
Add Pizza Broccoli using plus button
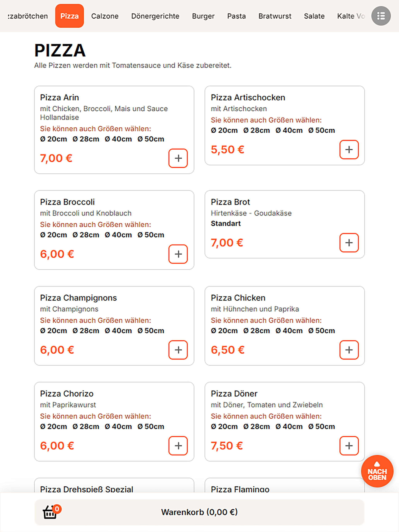[x=178, y=254]
